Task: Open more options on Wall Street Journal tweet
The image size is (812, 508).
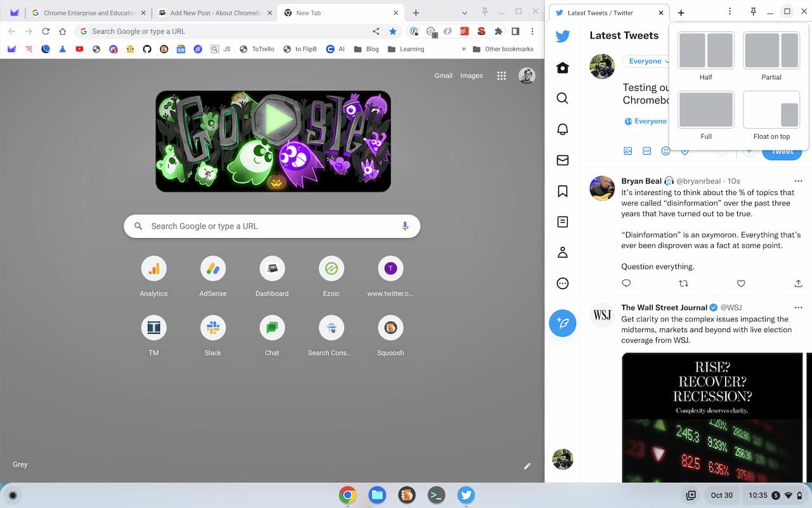Action: [798, 307]
